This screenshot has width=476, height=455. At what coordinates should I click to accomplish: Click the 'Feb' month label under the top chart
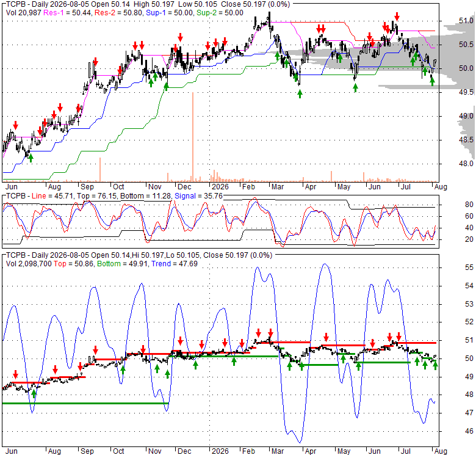(x=248, y=186)
